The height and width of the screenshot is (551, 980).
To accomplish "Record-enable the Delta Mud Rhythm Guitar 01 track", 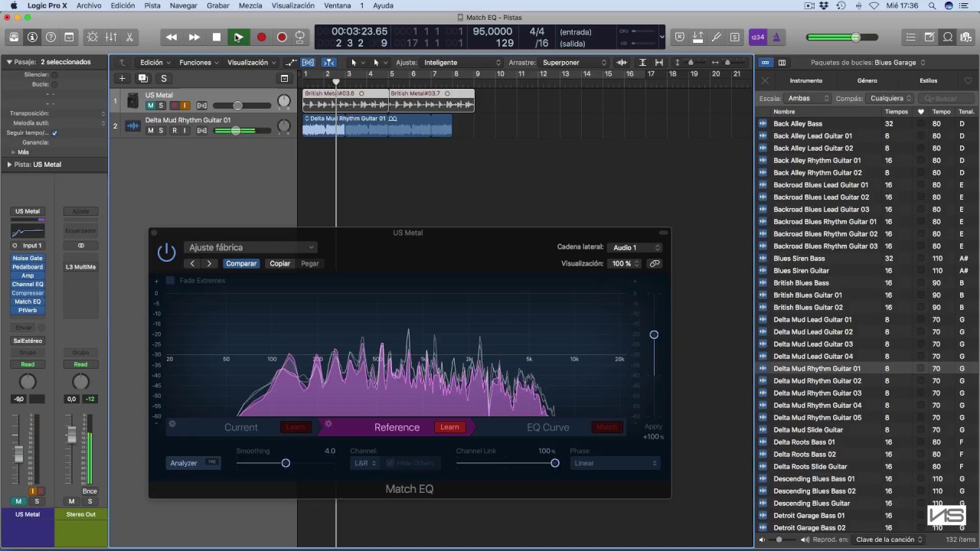I will pos(174,131).
